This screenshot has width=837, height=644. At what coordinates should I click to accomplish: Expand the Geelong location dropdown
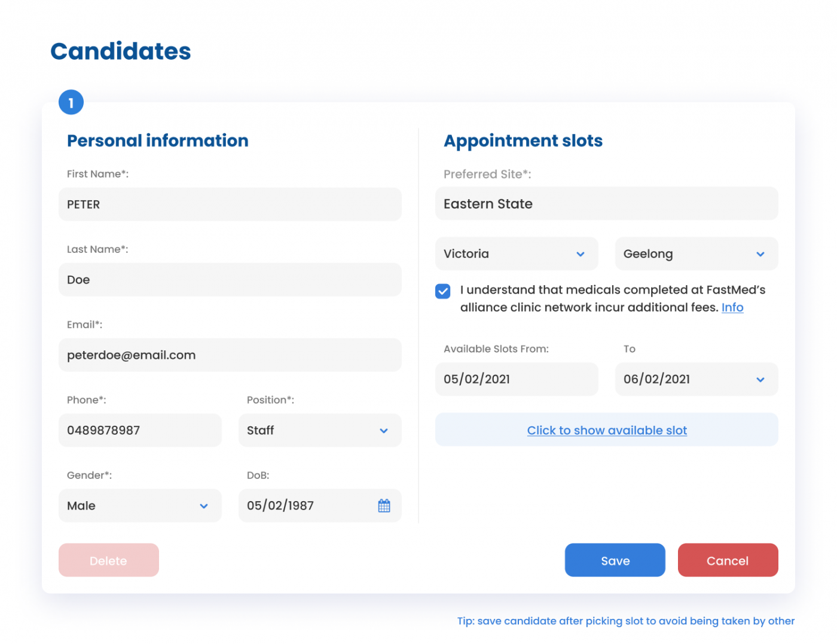coord(696,254)
